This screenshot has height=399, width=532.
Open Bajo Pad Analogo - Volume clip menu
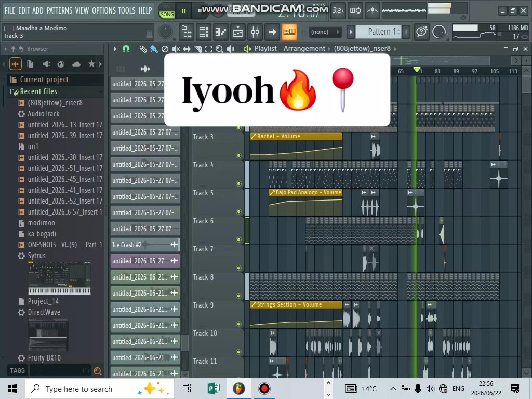click(x=272, y=192)
